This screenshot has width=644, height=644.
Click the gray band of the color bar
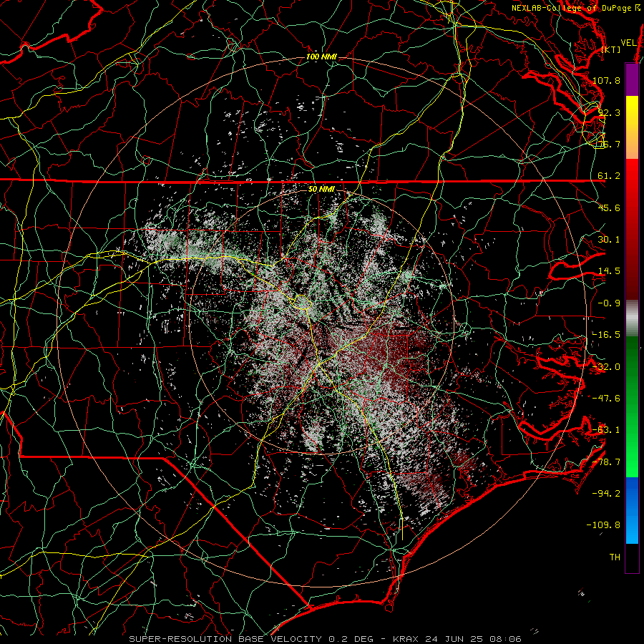[632, 318]
